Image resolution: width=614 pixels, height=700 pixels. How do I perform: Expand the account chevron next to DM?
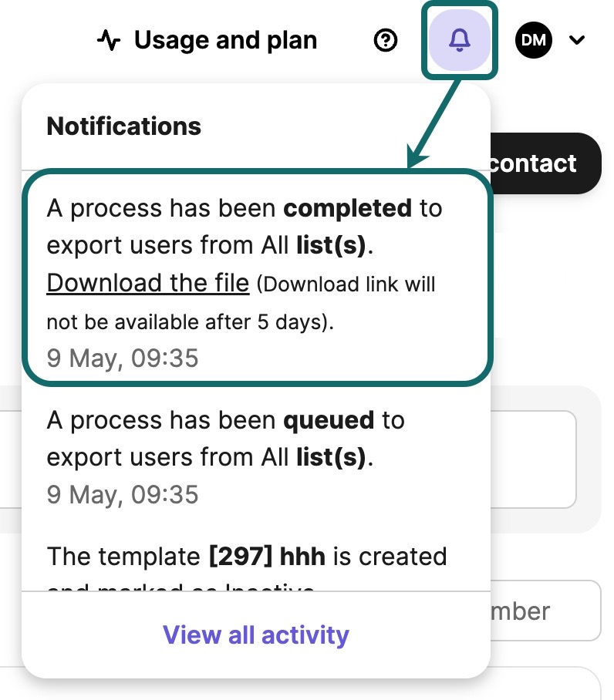(x=577, y=40)
